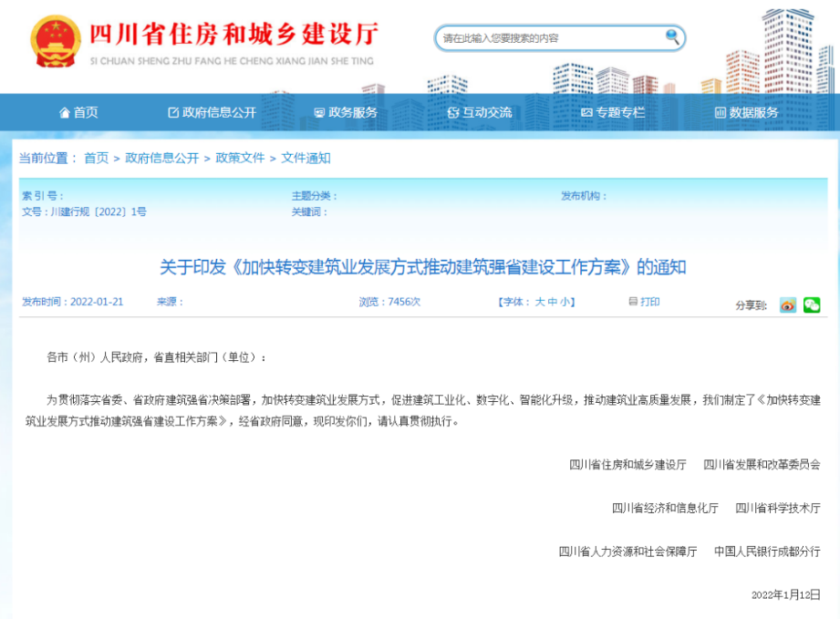Click breadcrumb link 首页
Viewport: 840px width, 619px height.
tap(96, 159)
